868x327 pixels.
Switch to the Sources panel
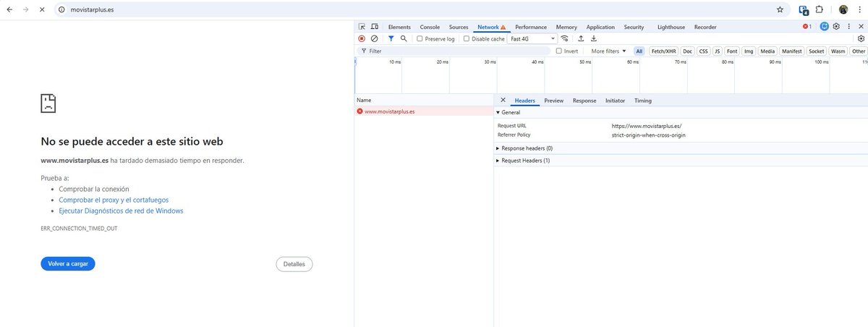(459, 27)
